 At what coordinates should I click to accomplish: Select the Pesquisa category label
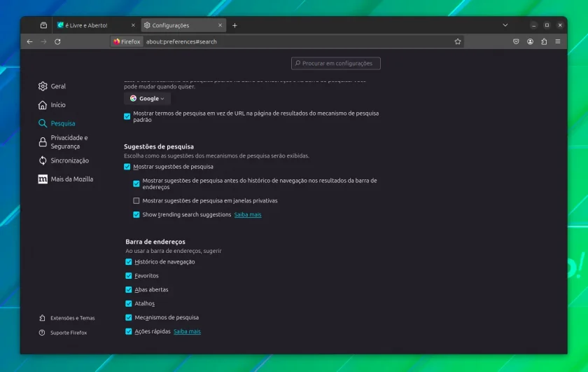point(63,123)
